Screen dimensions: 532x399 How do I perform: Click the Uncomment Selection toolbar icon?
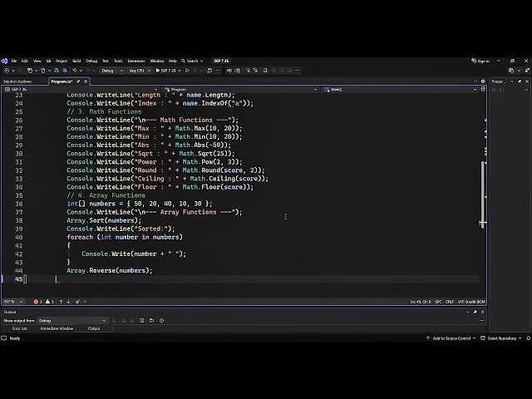click(x=237, y=71)
